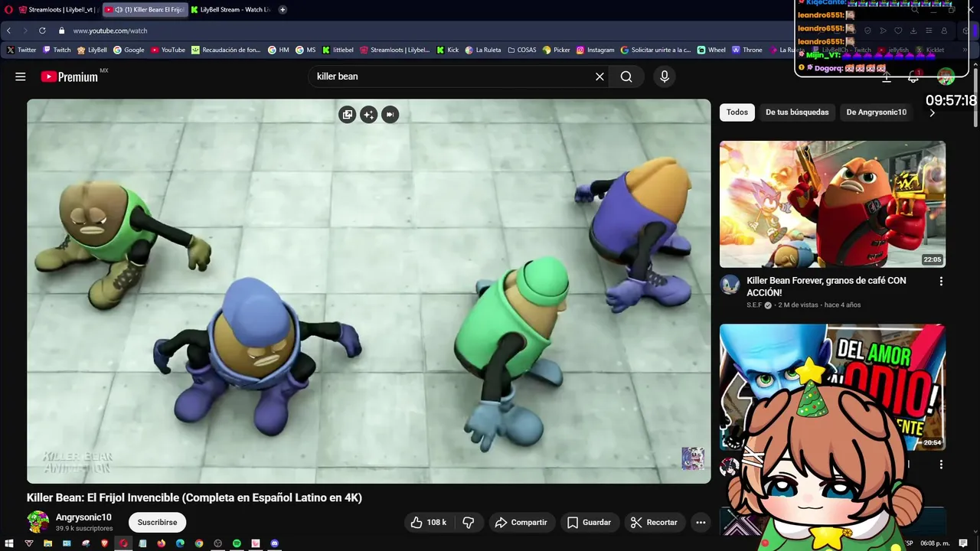Open the Killer Bean Forever recommended thumbnail
This screenshot has height=551, width=980.
pos(832,204)
